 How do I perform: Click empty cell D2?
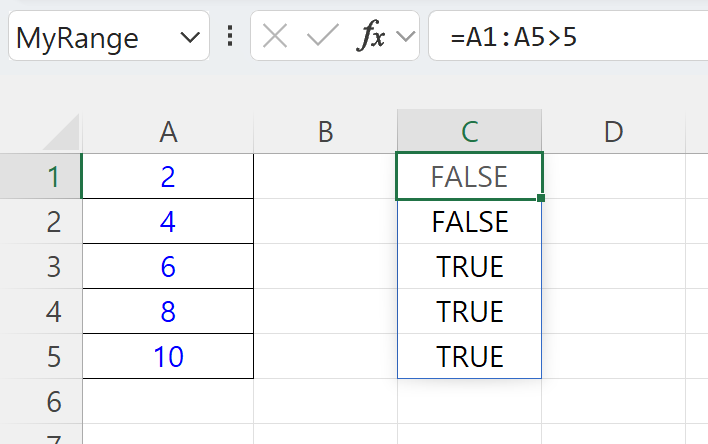614,221
